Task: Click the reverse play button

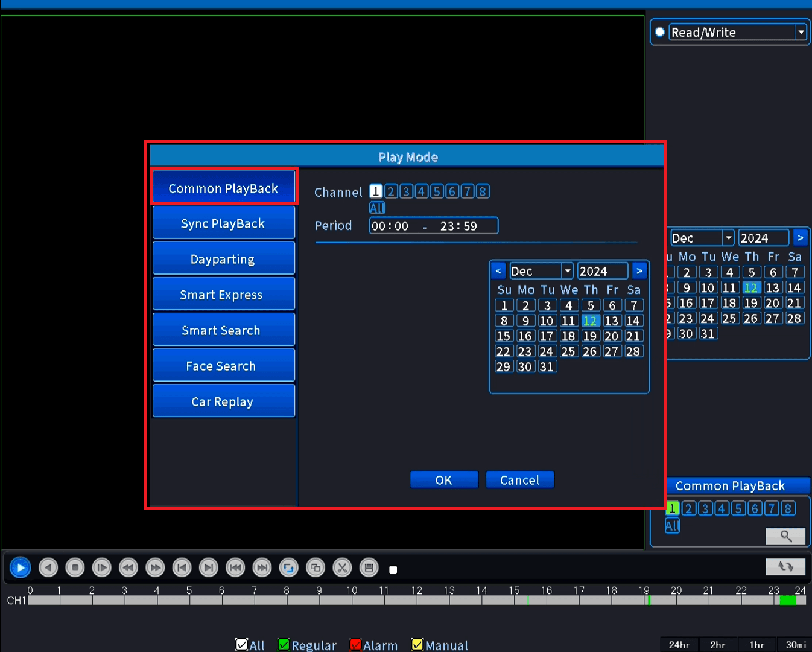Action: coord(48,567)
